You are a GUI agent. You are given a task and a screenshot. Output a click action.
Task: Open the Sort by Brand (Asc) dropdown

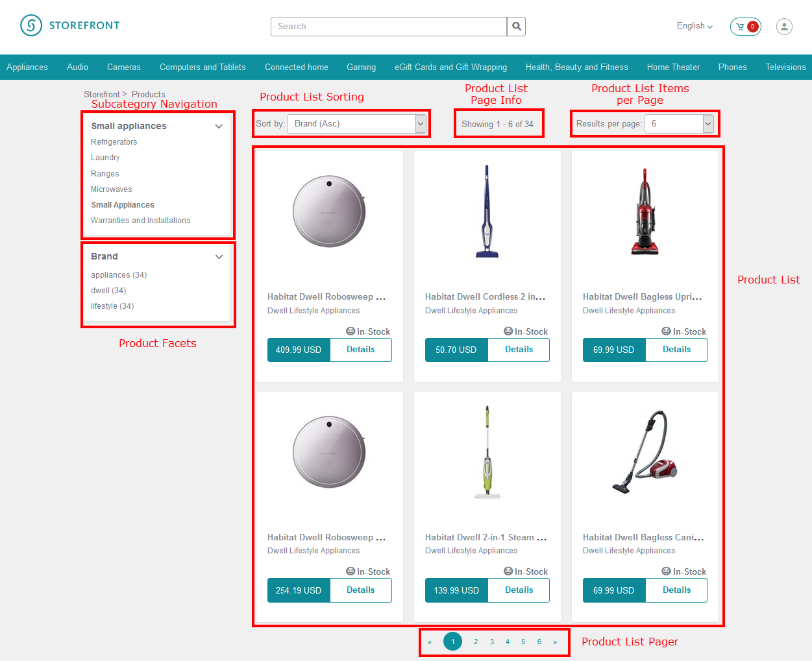[x=356, y=124]
